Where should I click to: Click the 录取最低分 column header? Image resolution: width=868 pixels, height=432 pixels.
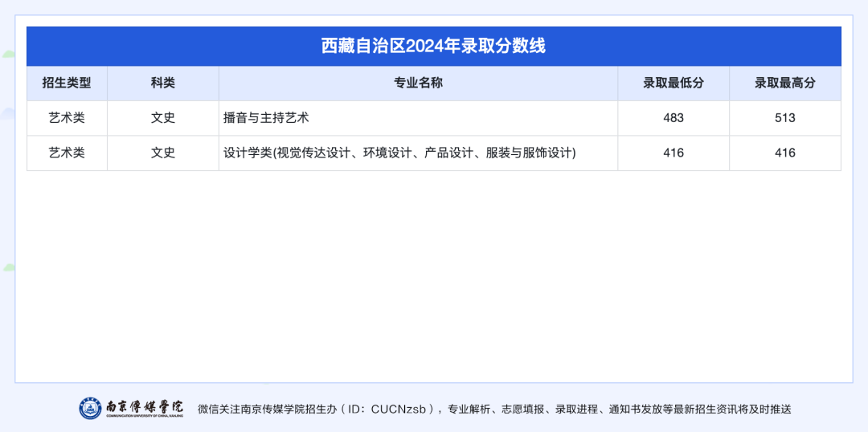point(674,84)
